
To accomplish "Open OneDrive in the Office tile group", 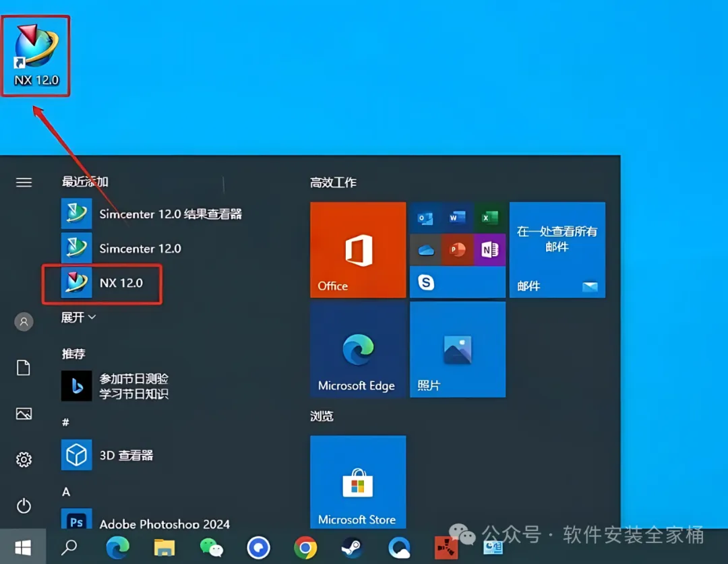I will 425,250.
